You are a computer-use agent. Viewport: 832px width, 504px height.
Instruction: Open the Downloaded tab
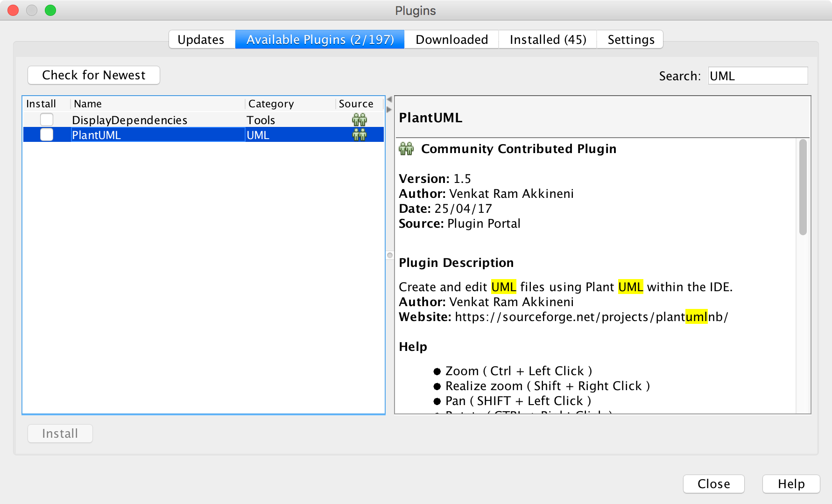[451, 39]
